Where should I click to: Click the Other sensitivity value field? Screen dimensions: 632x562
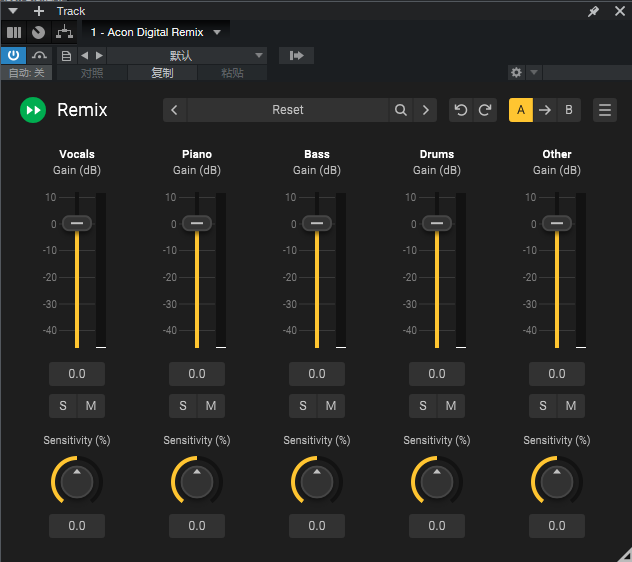[x=557, y=526]
